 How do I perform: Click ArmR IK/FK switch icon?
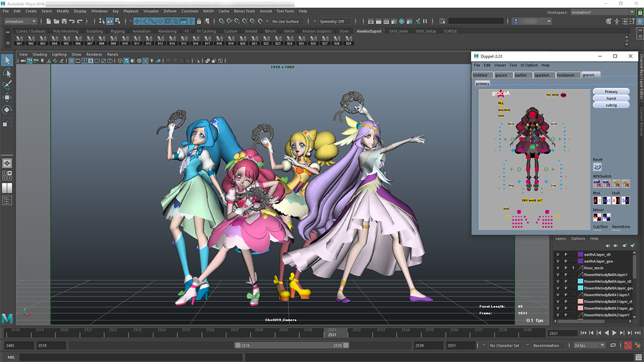click(x=597, y=183)
